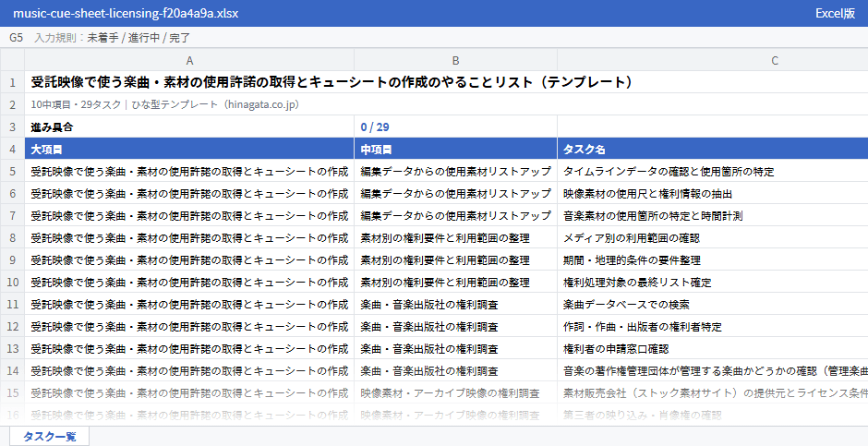Click the select-all corner of the grid
This screenshot has width=868, height=446.
[x=12, y=60]
